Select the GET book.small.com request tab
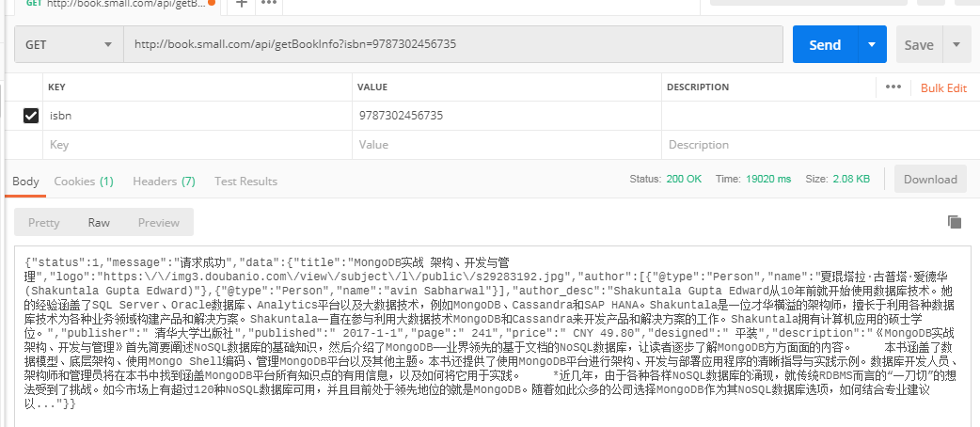The width and height of the screenshot is (980, 427). pos(117,4)
